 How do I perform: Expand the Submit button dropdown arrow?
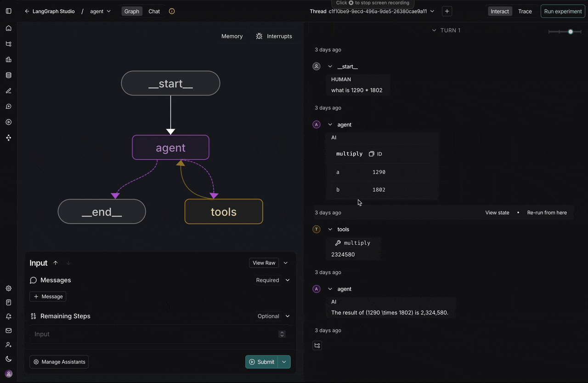284,362
